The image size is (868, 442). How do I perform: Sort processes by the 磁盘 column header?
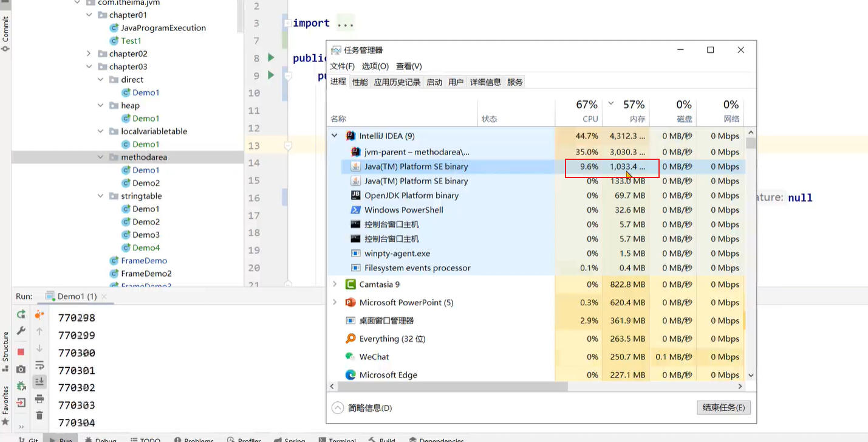click(x=672, y=111)
